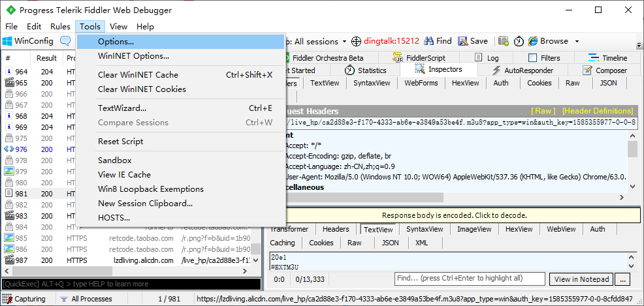Click the Result column header
The height and width of the screenshot is (306, 644).
coord(47,58)
